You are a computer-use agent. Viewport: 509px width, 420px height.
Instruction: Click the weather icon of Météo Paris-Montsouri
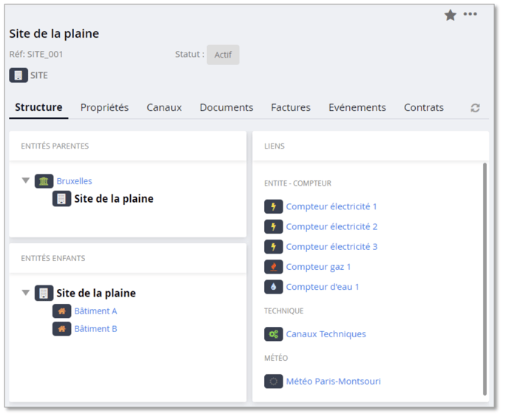tap(274, 382)
